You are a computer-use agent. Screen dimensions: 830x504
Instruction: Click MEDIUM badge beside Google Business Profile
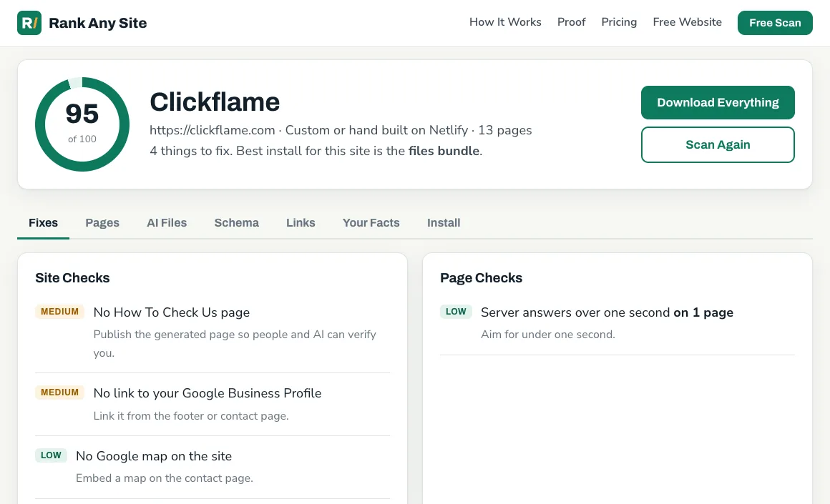[60, 392]
